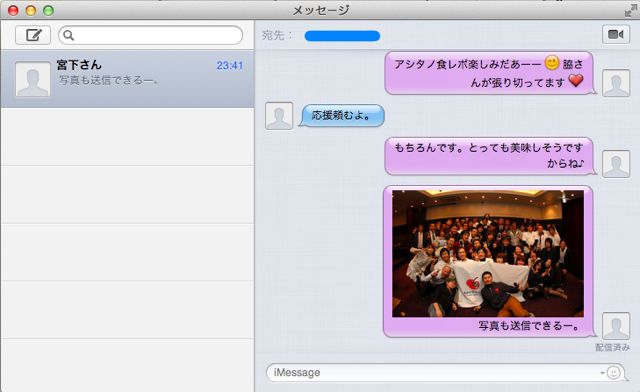Click the 宛先 label
Screen dimensions: 640x392
pyautogui.click(x=277, y=36)
